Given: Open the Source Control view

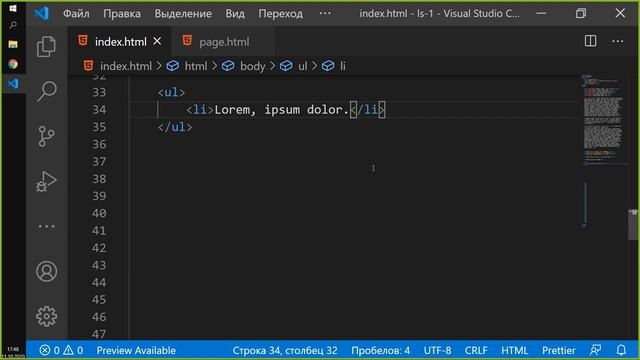Looking at the screenshot, I should point(47,136).
